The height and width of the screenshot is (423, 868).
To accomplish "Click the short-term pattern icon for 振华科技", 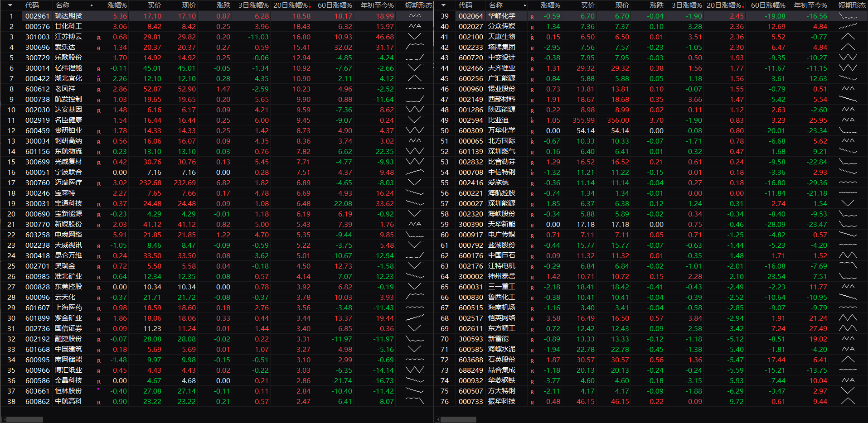I will click(x=848, y=401).
